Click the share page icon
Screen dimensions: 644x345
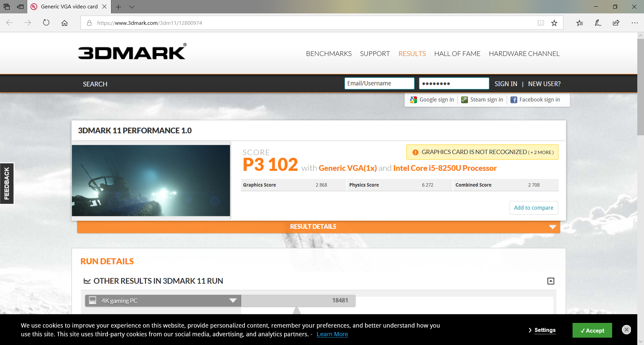click(x=616, y=23)
